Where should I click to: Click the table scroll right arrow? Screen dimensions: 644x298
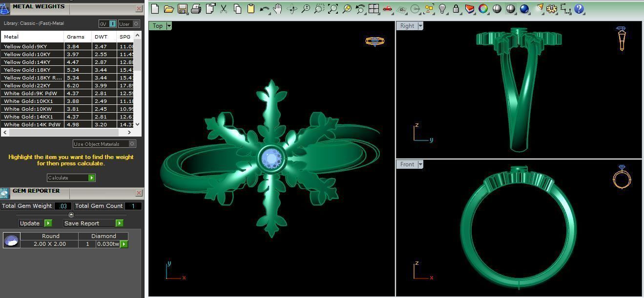pos(129,132)
